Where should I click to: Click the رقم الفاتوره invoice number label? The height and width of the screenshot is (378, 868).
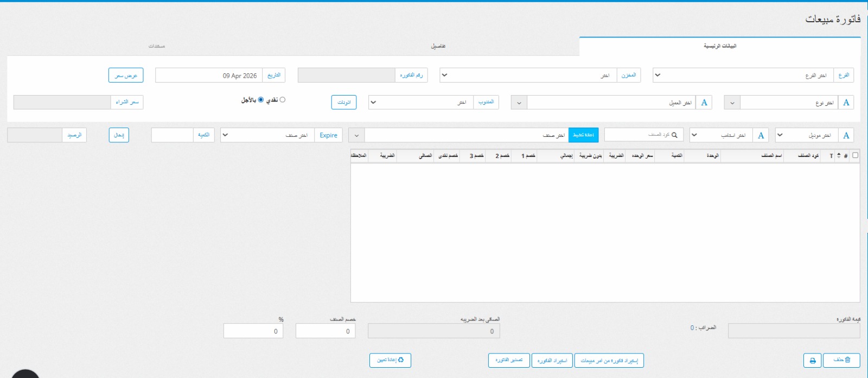click(x=411, y=75)
